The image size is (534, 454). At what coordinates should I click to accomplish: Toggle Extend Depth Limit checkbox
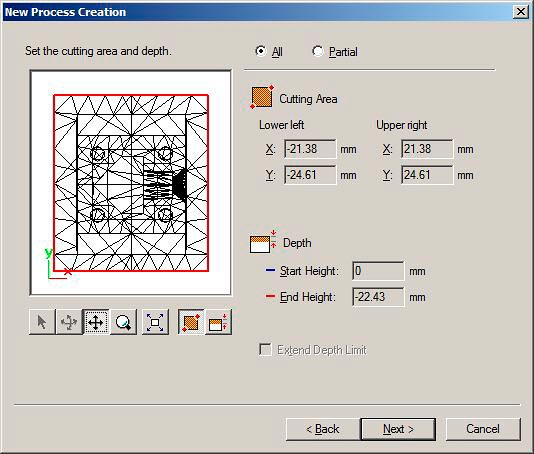tap(265, 349)
